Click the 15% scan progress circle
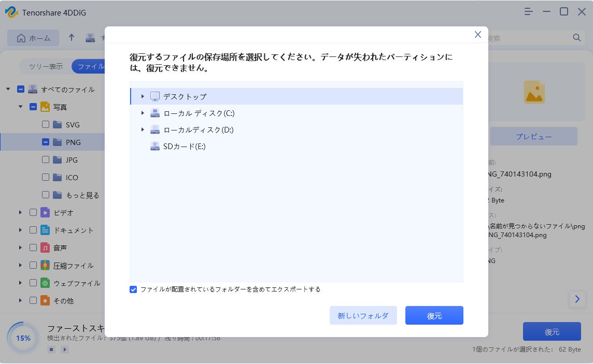 click(x=23, y=338)
